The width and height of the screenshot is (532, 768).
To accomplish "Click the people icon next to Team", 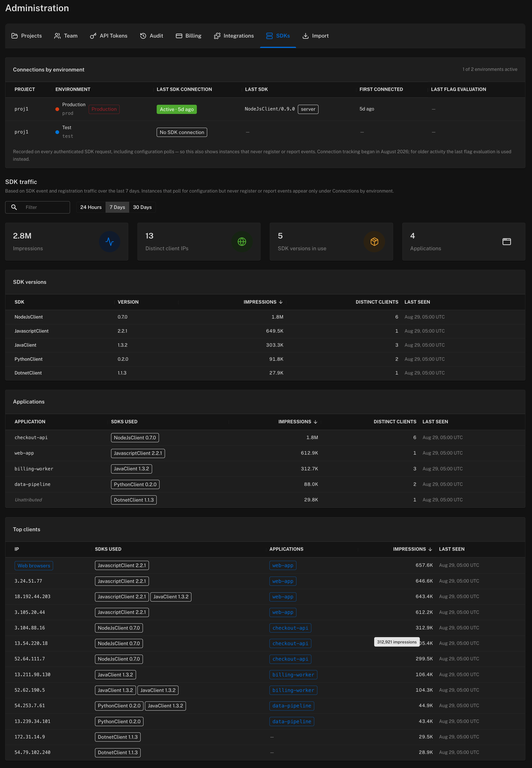I will (x=57, y=36).
